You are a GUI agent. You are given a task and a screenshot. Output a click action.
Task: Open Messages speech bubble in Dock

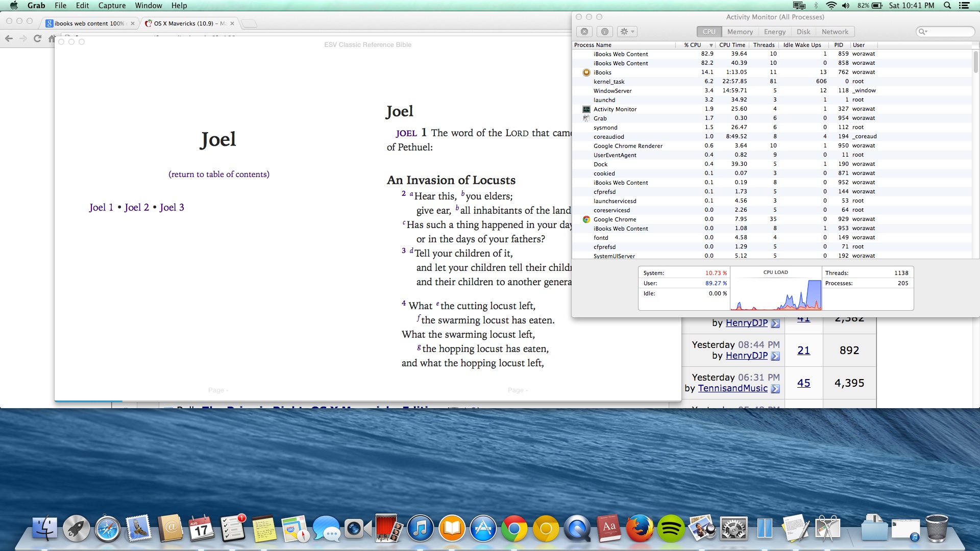point(327,528)
